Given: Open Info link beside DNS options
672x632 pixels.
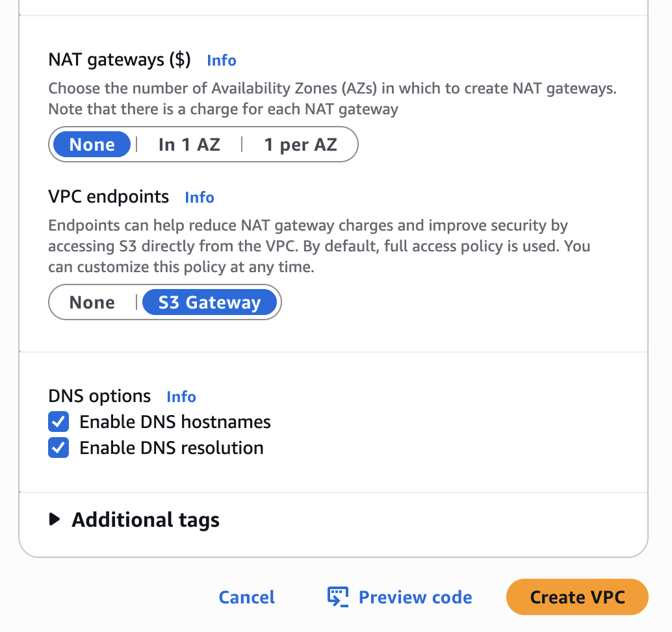Looking at the screenshot, I should point(181,397).
